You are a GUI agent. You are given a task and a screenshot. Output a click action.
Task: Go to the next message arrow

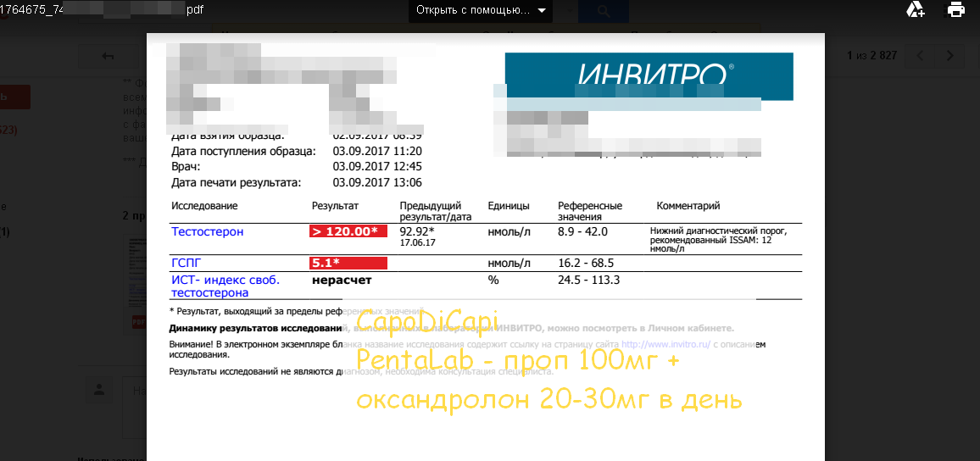pos(950,56)
